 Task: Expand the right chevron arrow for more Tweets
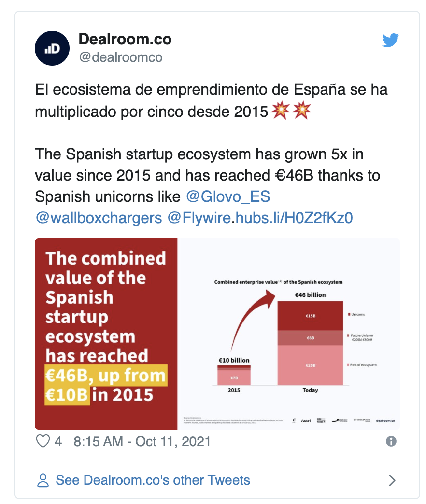392,480
